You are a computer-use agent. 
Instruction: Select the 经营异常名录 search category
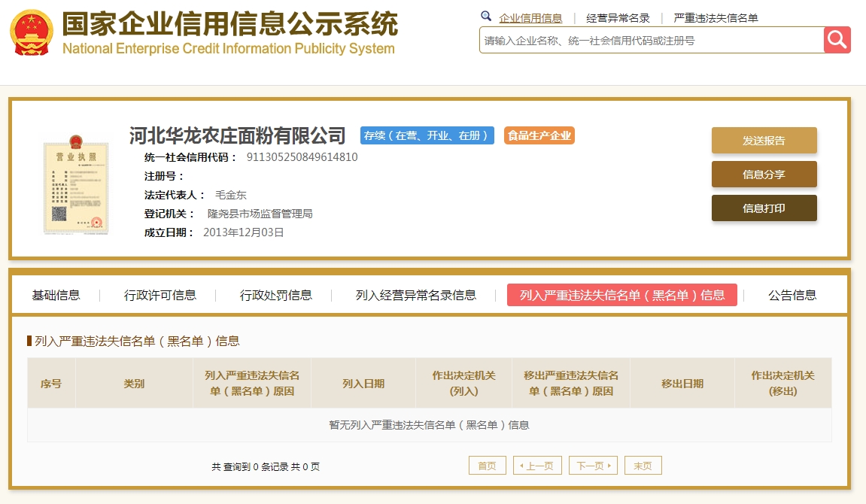[618, 18]
